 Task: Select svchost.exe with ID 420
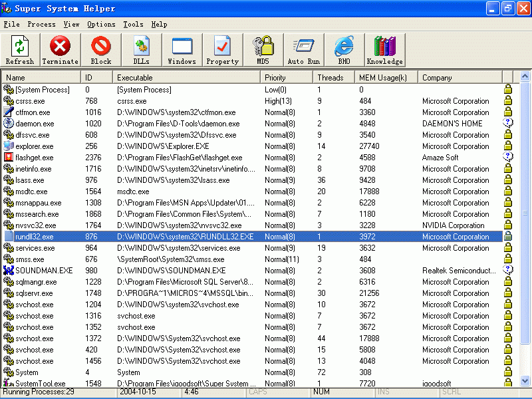coord(35,350)
